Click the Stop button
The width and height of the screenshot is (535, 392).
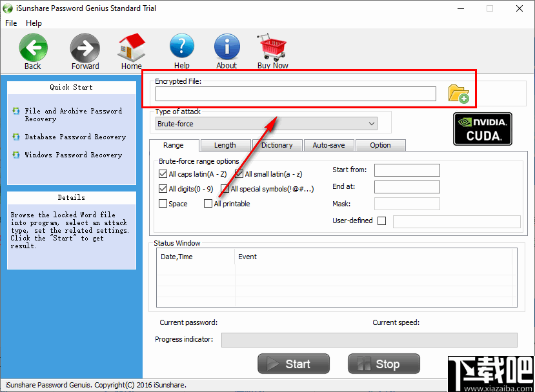pos(384,364)
